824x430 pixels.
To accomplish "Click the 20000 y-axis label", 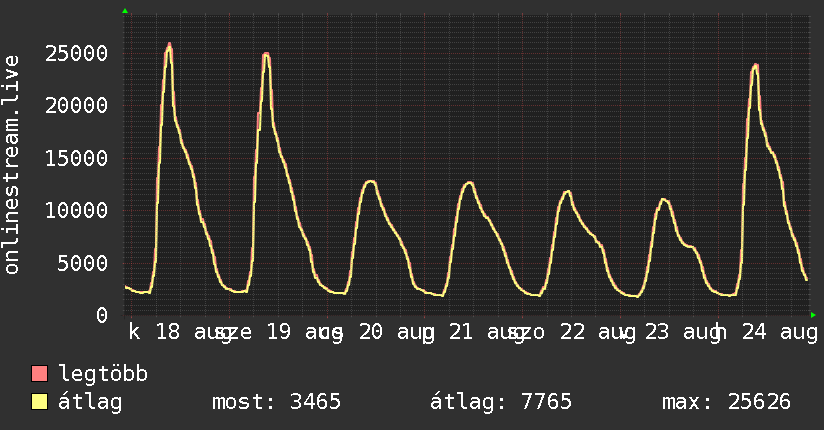I will pos(77,106).
